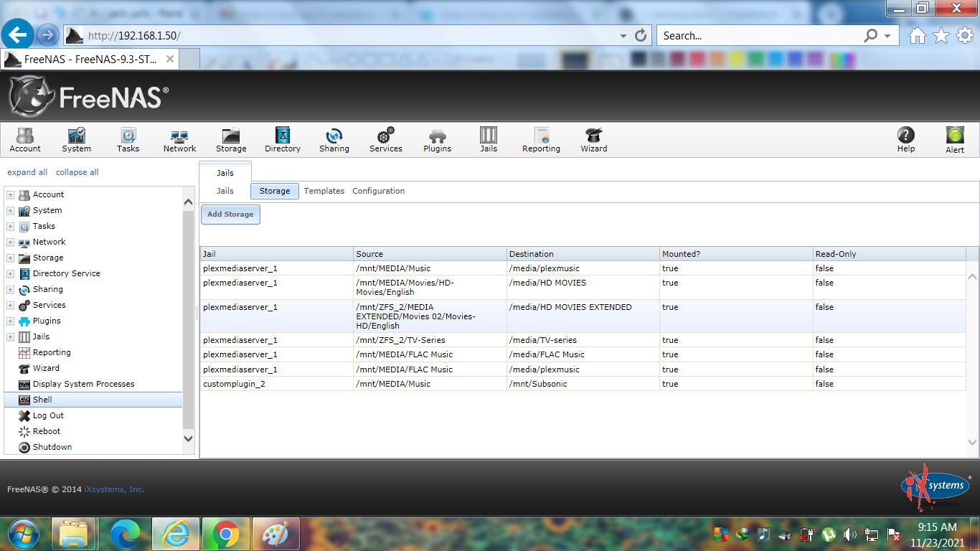Open the system tray volume icon

(850, 534)
